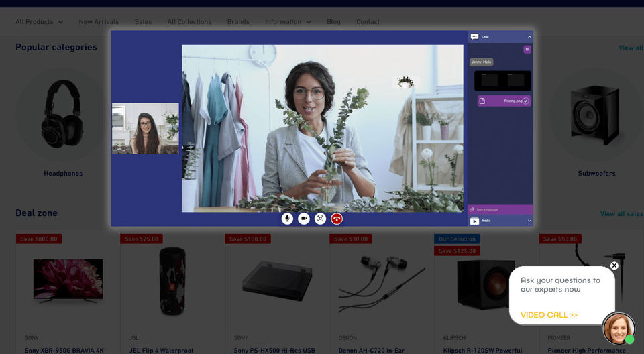644x354 pixels.
Task: Expand the Media panel chevron
Action: [529, 221]
